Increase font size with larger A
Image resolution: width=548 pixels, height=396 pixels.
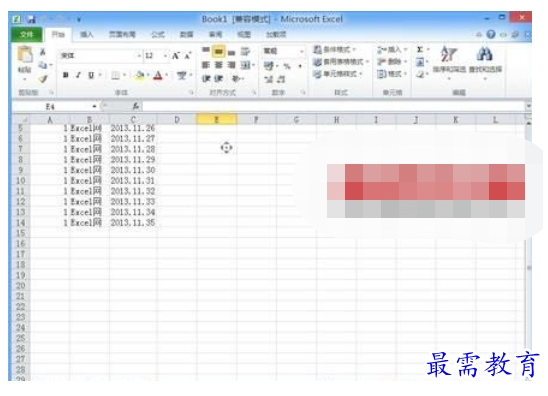[175, 56]
